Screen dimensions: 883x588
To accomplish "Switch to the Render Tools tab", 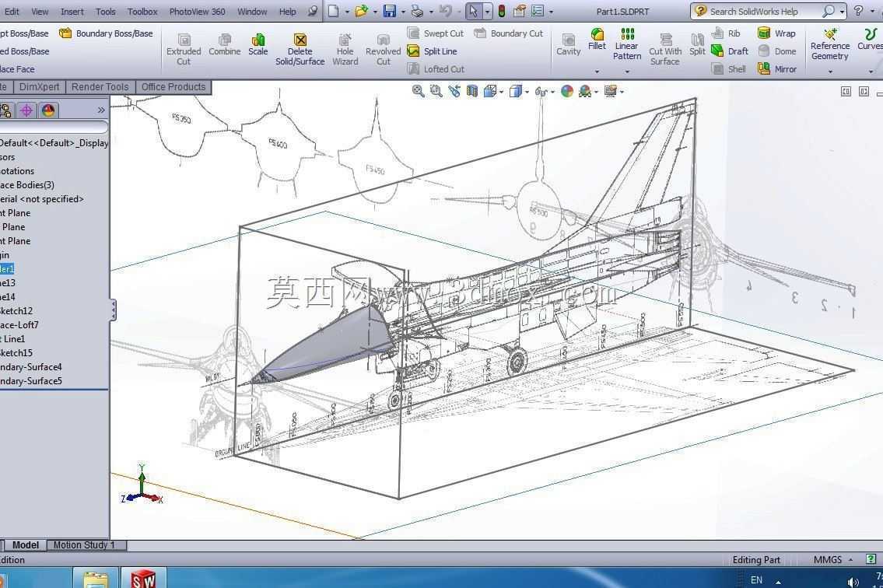I will point(100,87).
